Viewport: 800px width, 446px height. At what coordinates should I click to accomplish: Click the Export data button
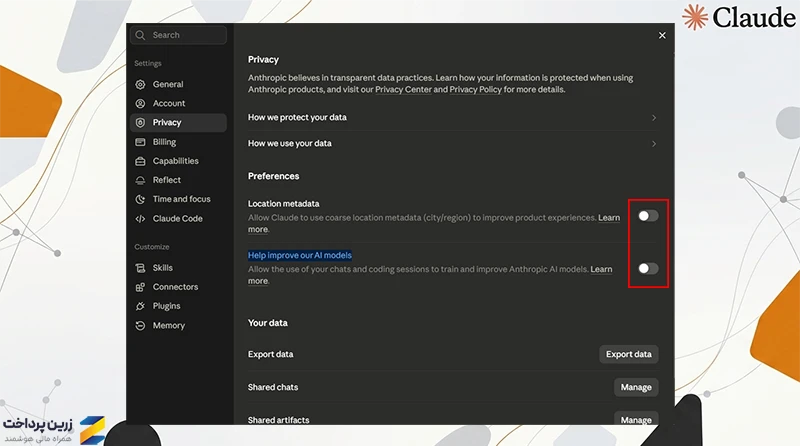[x=629, y=354]
